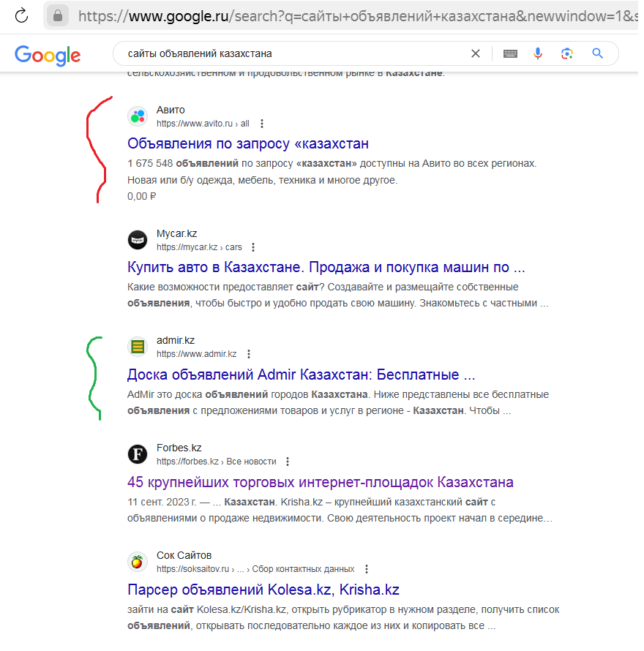Screen dimensions: 644x651
Task: Expand more options for the Mycar.kz result
Action: (x=254, y=247)
